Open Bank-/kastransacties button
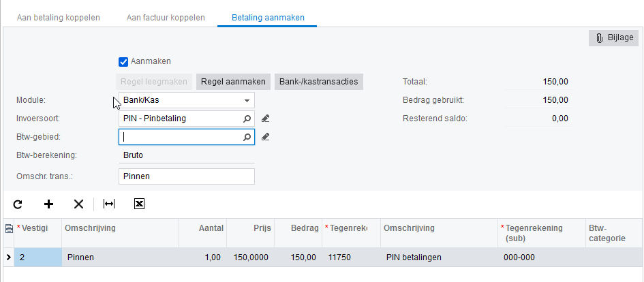The height and width of the screenshot is (282, 644). (319, 82)
